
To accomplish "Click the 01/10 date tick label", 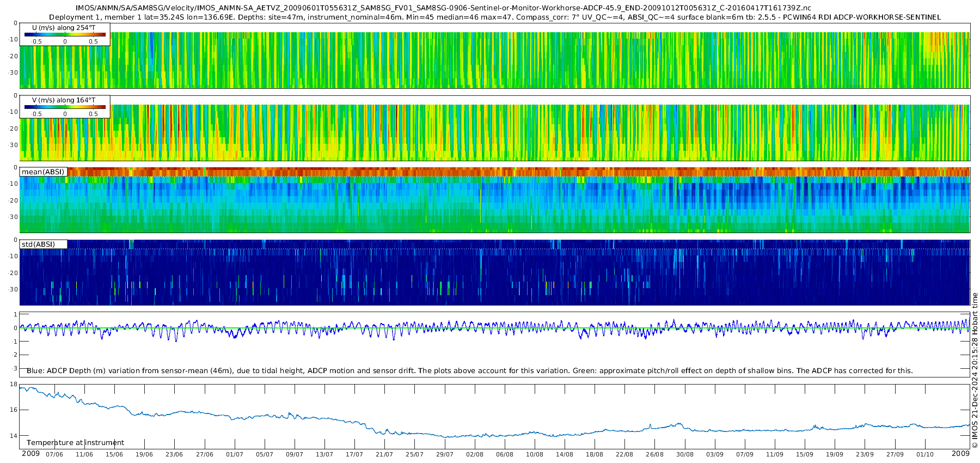I will (924, 454).
